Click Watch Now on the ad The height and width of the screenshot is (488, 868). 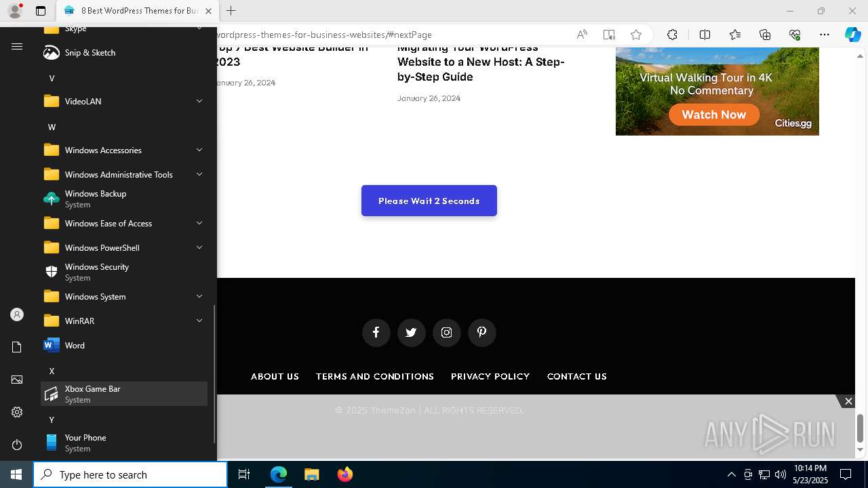pyautogui.click(x=714, y=115)
